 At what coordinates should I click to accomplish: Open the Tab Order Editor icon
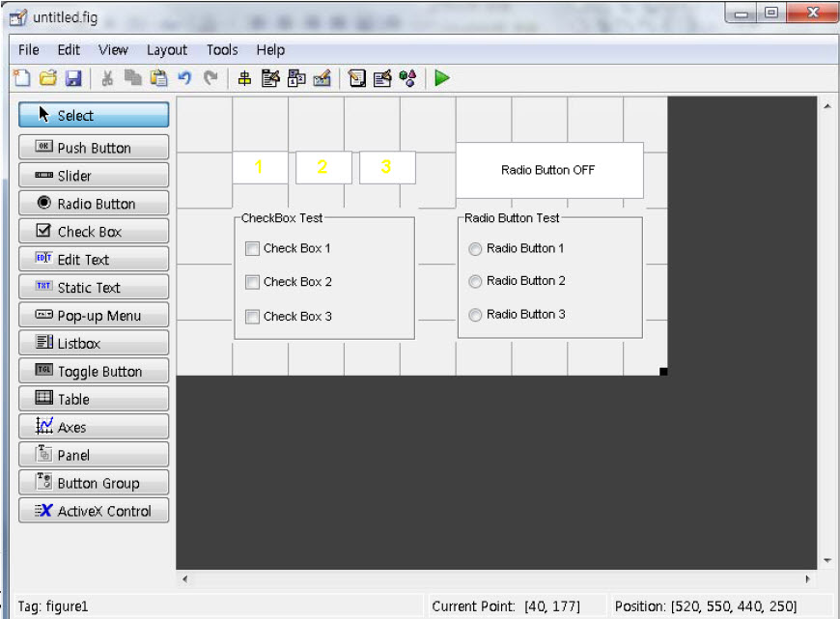(296, 78)
